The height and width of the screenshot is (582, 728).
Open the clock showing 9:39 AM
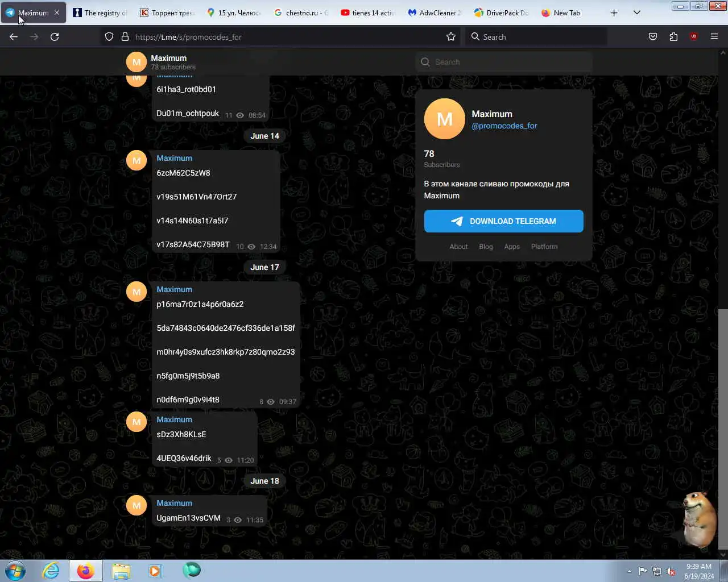click(699, 571)
